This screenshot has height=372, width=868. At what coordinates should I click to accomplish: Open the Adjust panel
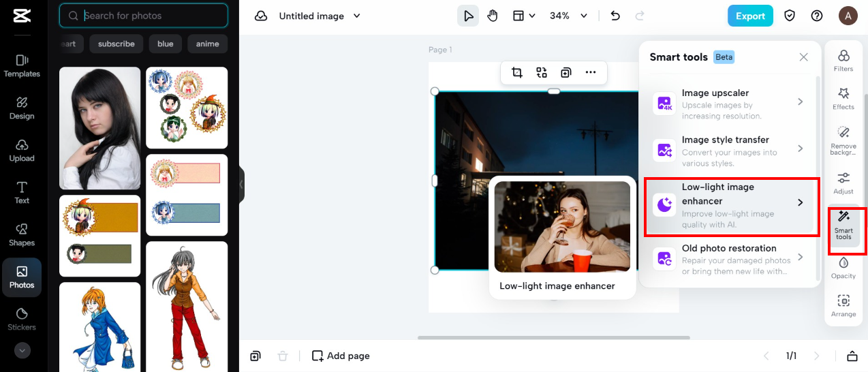843,184
